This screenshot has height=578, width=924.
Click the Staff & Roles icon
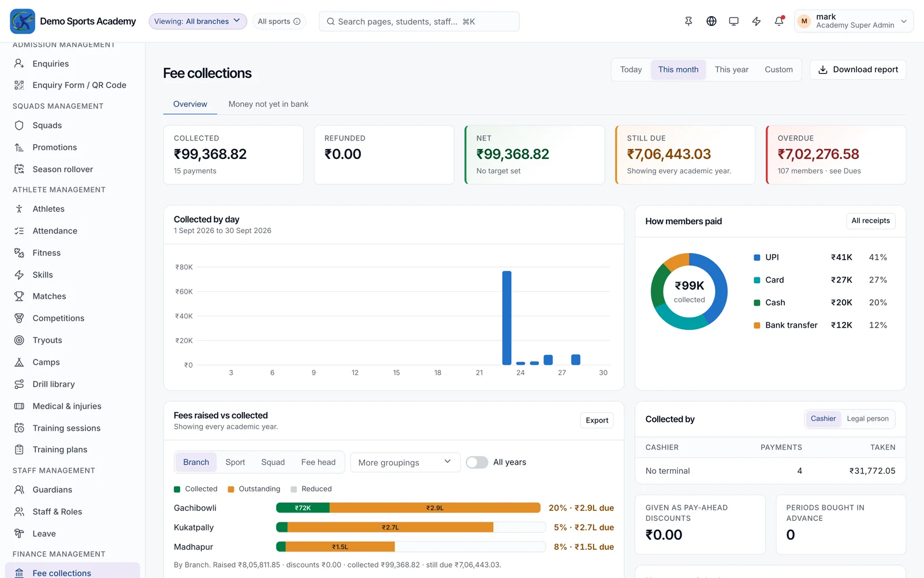19,512
